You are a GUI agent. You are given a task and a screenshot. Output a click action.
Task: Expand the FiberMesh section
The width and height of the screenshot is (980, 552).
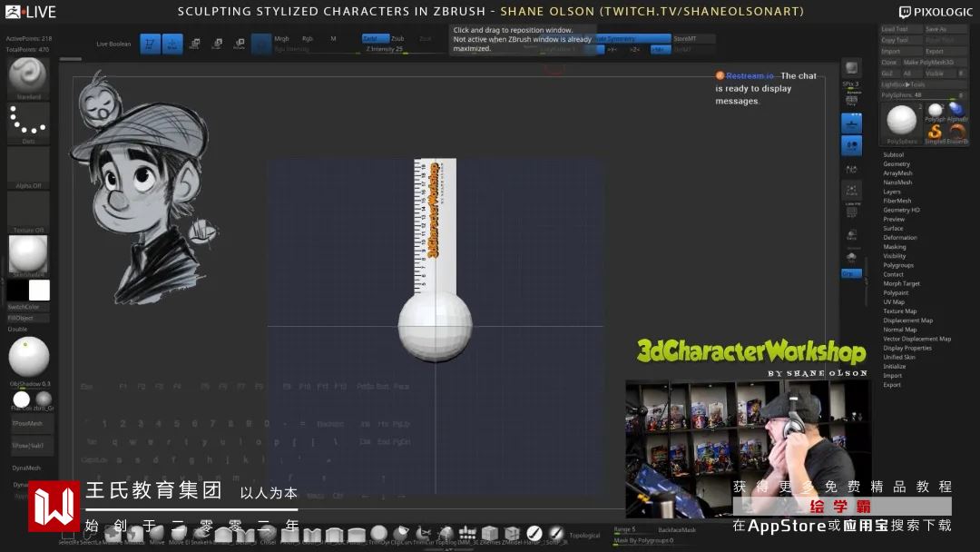[897, 201]
